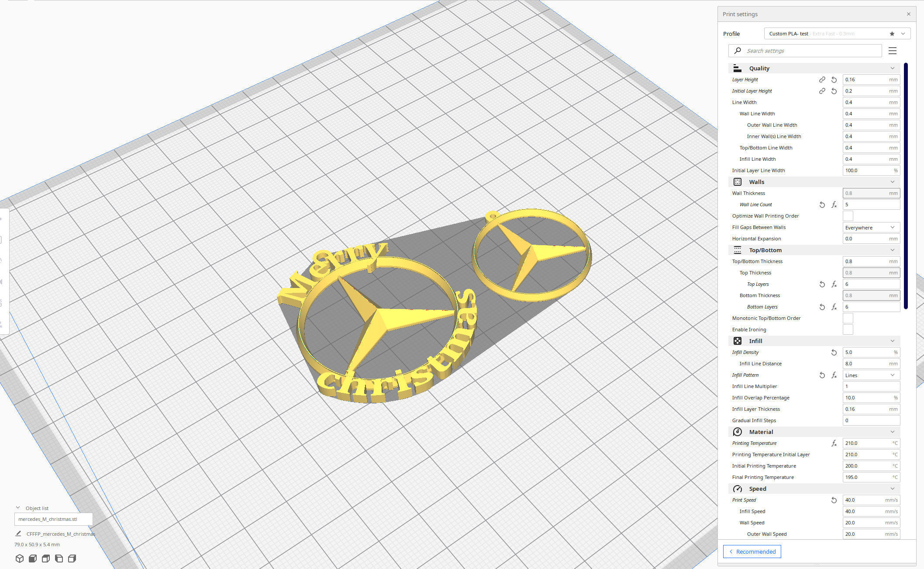Click the Layer Height value field
Screen dimensions: 924x569
point(871,80)
